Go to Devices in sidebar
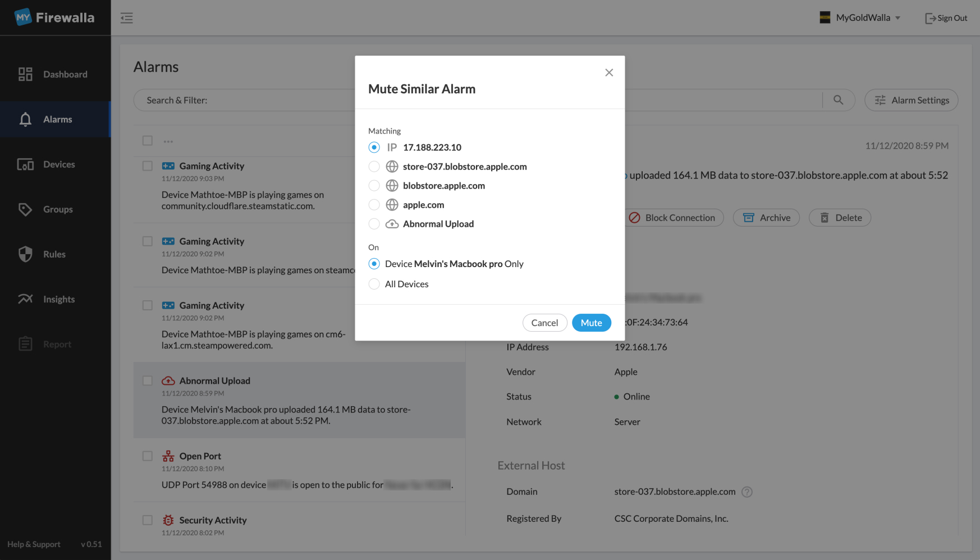Image resolution: width=980 pixels, height=560 pixels. point(55,164)
